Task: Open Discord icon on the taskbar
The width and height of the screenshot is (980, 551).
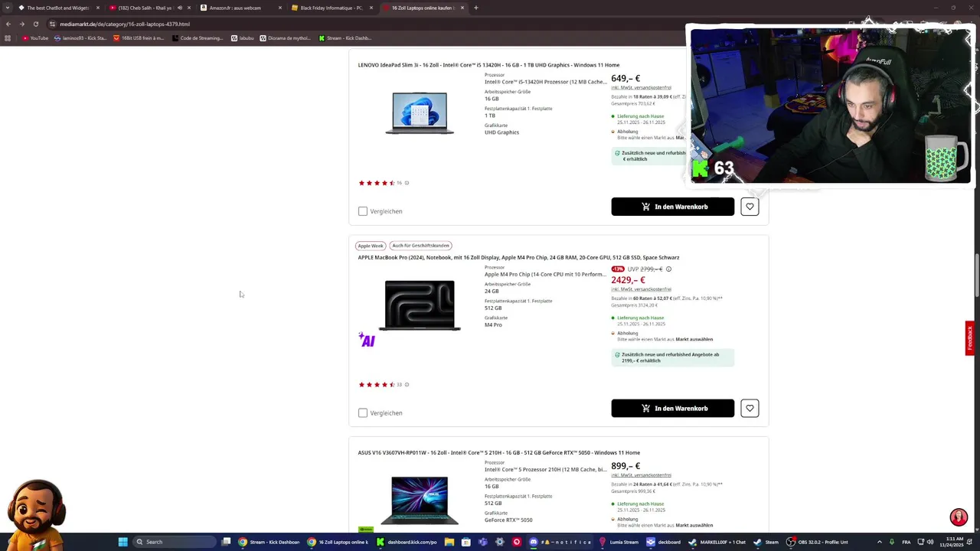Action: 534,542
